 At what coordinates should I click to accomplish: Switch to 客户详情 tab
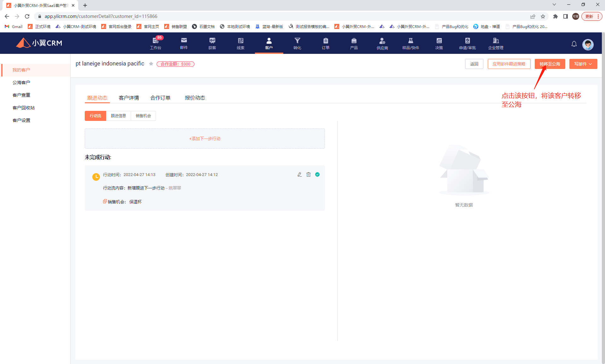[x=129, y=98]
